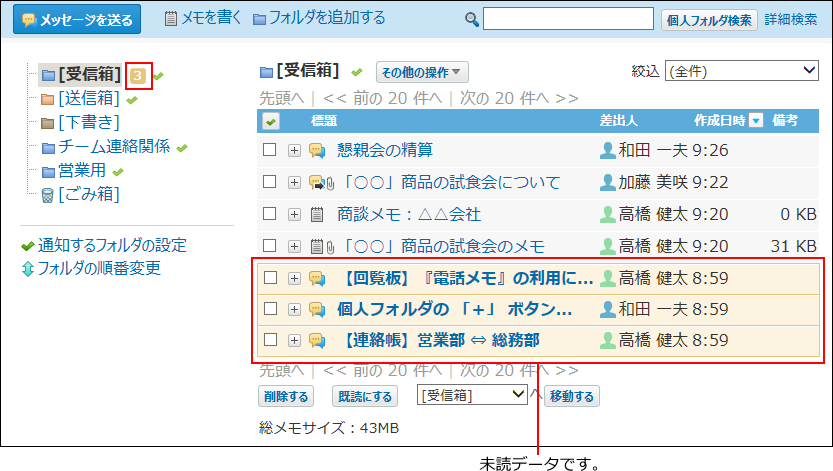833x471 pixels.
Task: Click the trash can icon for ごみ箱
Action: tap(48, 195)
